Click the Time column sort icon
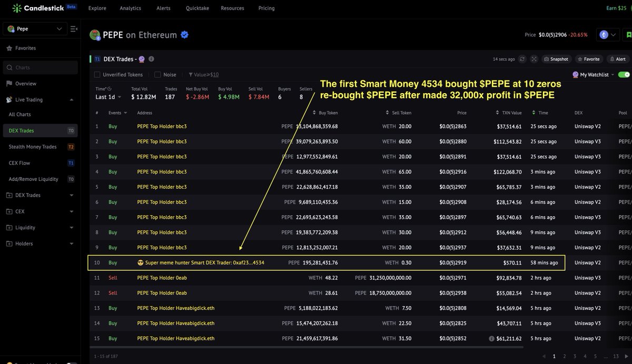This screenshot has width=632, height=364. [535, 113]
